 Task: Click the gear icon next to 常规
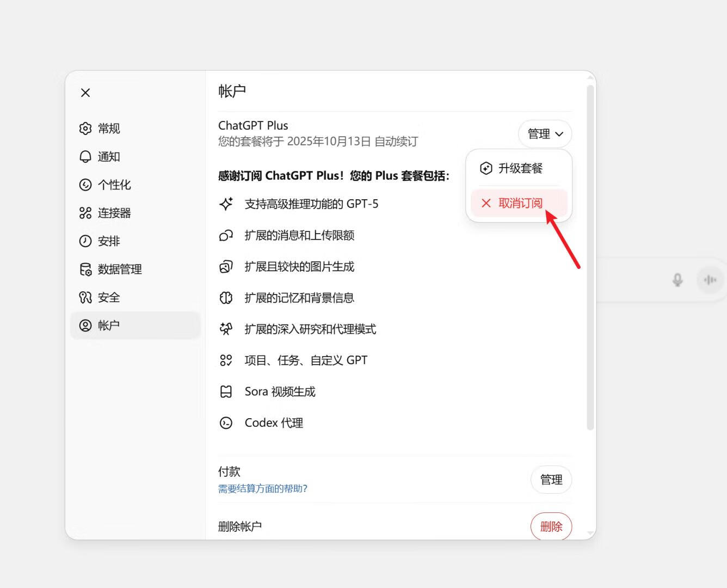pyautogui.click(x=85, y=128)
